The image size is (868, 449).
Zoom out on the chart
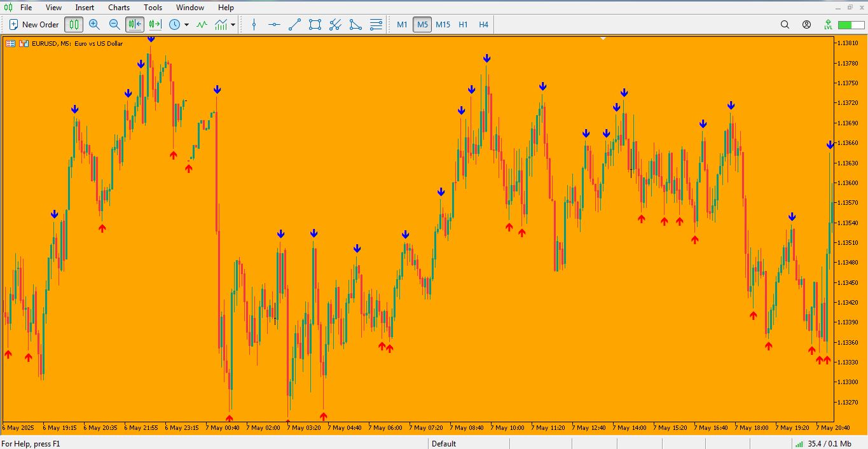coord(114,25)
